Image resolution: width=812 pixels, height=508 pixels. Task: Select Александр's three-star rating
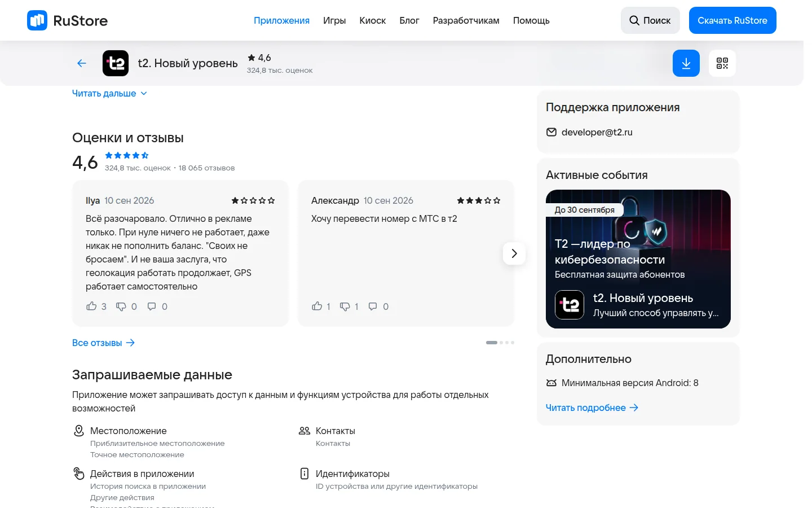click(x=479, y=200)
